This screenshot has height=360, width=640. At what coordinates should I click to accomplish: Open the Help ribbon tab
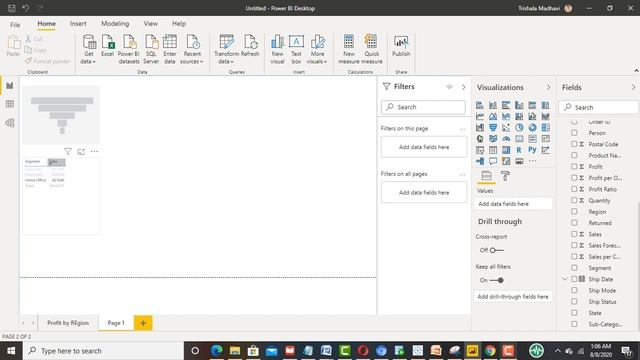[179, 24]
